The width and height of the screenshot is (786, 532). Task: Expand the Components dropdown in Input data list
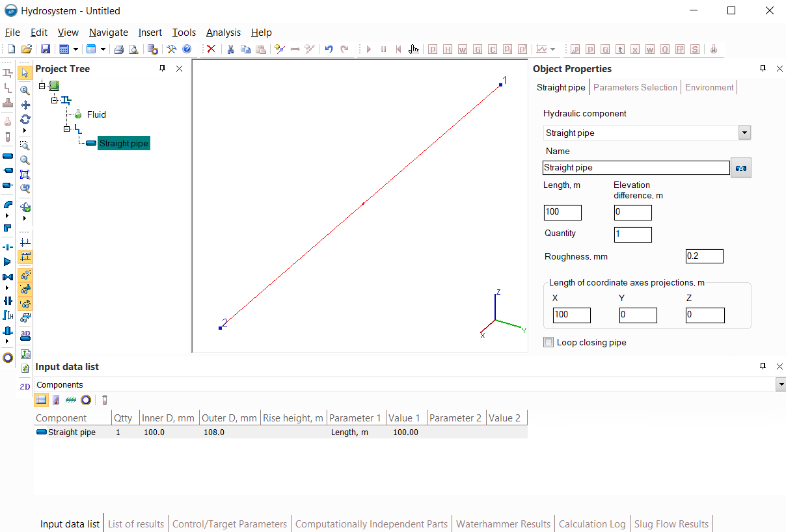780,385
